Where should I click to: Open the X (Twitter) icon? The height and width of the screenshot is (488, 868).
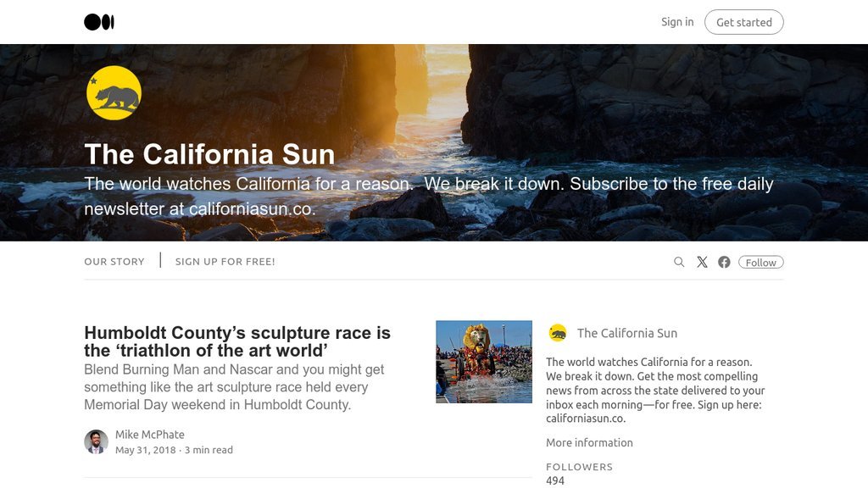[x=702, y=263]
